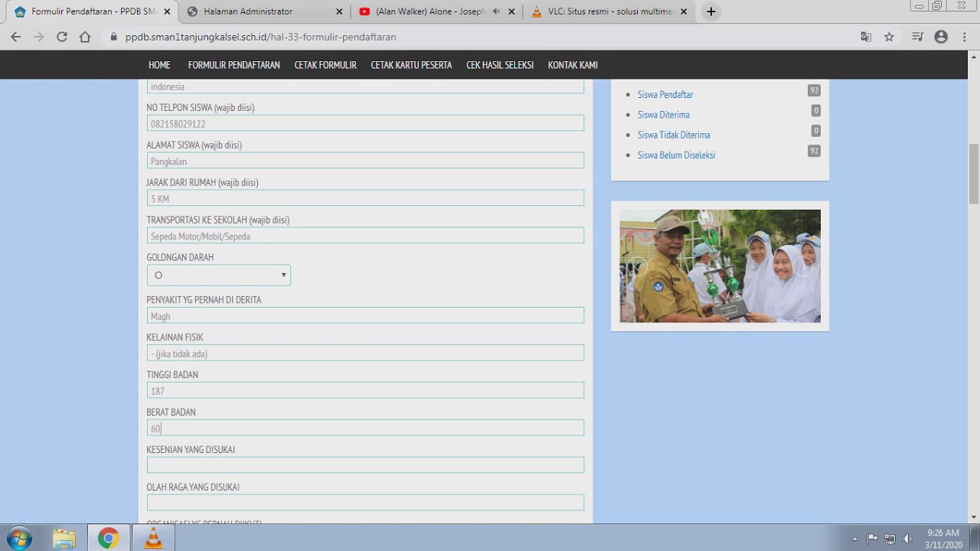This screenshot has height=551, width=980.
Task: Switch to Halaman Administrator tab
Action: click(x=265, y=11)
